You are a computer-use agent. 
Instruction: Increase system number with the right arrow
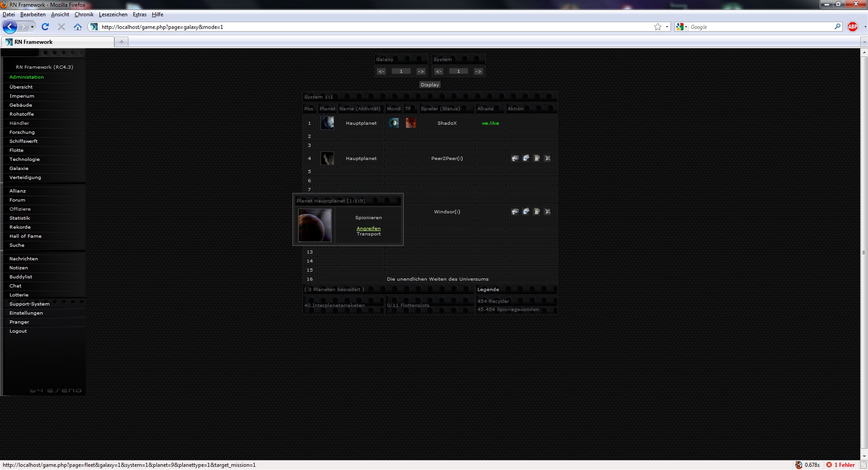point(478,71)
